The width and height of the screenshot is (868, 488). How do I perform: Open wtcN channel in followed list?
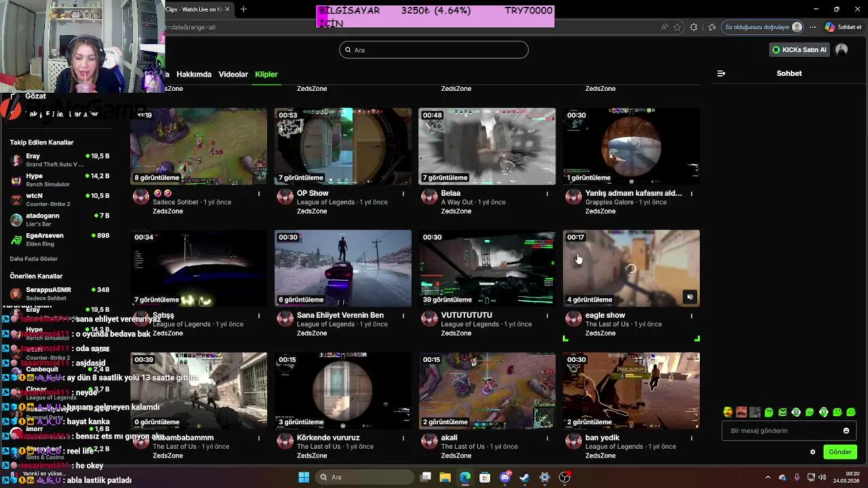60,199
